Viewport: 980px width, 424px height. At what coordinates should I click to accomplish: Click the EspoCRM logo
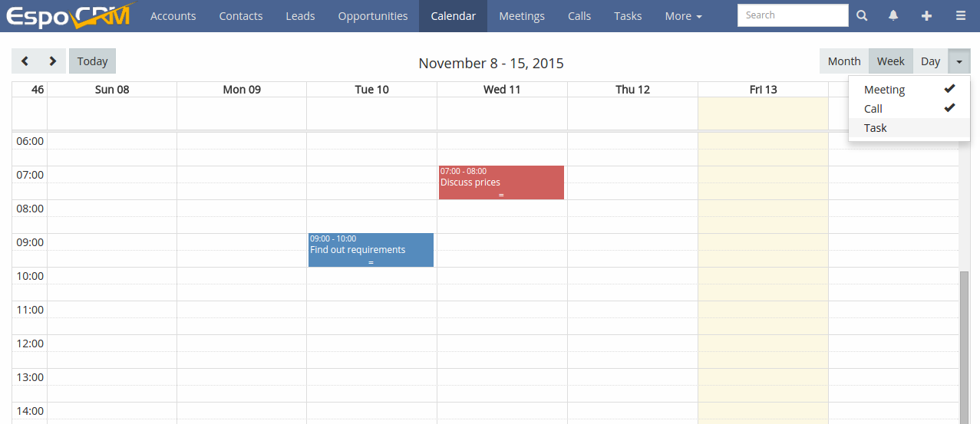[69, 15]
